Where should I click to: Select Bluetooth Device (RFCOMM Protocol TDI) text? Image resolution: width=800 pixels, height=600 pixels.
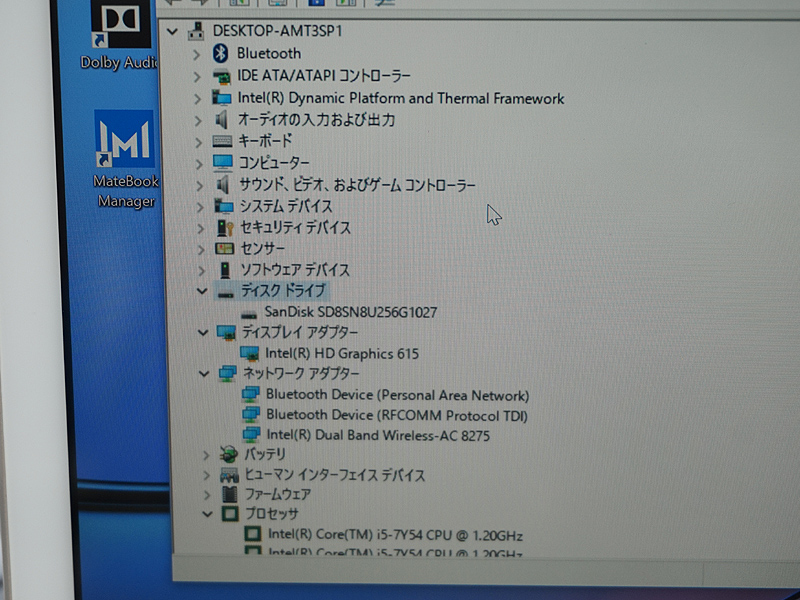[x=397, y=415]
